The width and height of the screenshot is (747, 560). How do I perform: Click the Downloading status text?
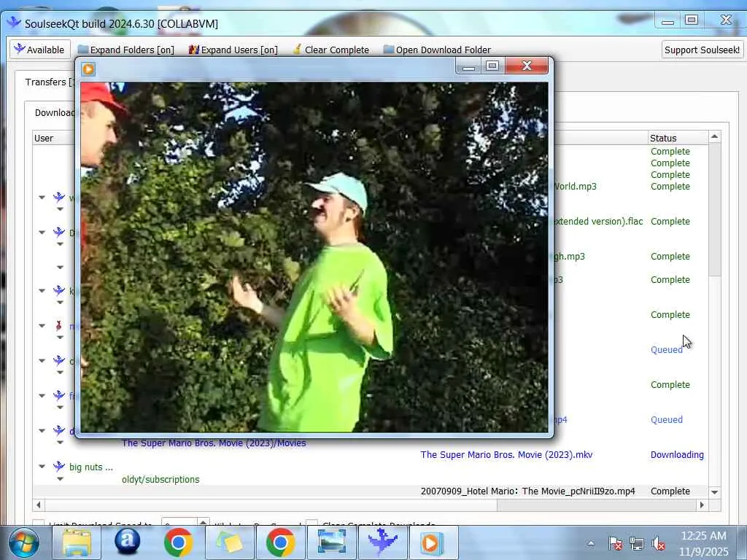677,455
